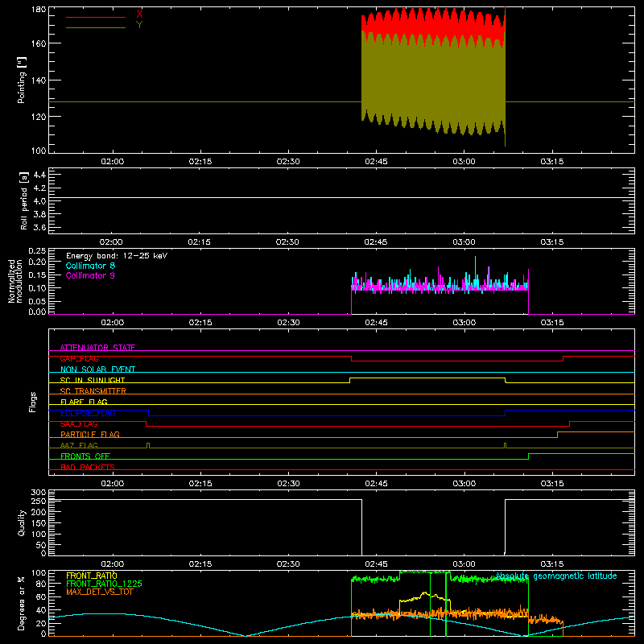Click the SAA_FLAG label
The image size is (644, 644).
coord(79,424)
